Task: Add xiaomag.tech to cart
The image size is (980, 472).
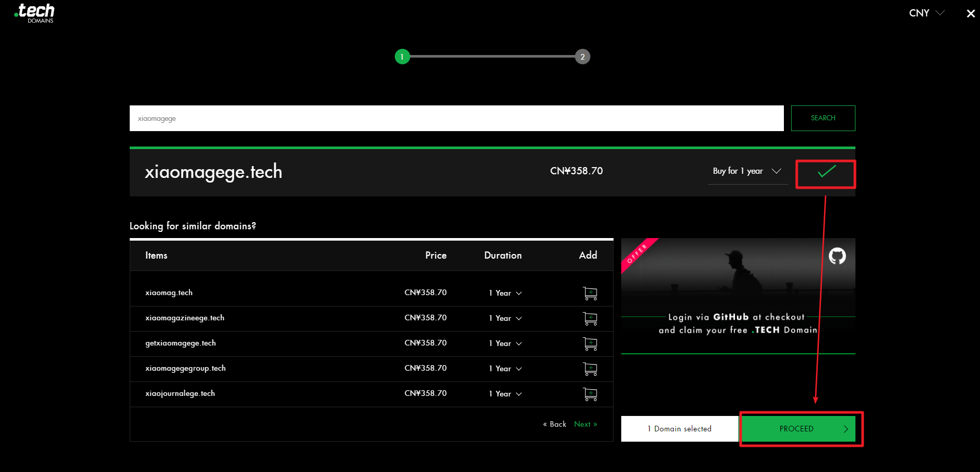Action: point(590,293)
